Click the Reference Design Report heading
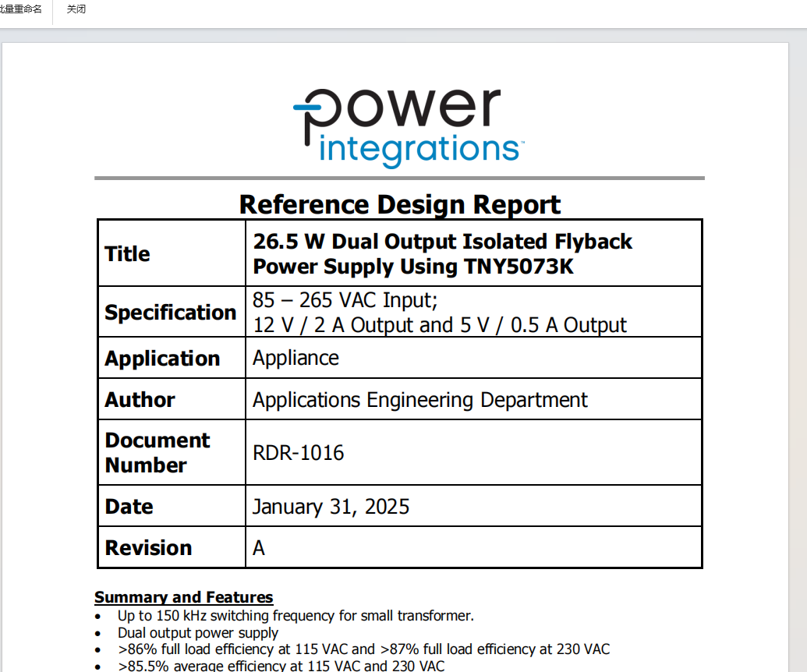The height and width of the screenshot is (672, 807). click(400, 205)
